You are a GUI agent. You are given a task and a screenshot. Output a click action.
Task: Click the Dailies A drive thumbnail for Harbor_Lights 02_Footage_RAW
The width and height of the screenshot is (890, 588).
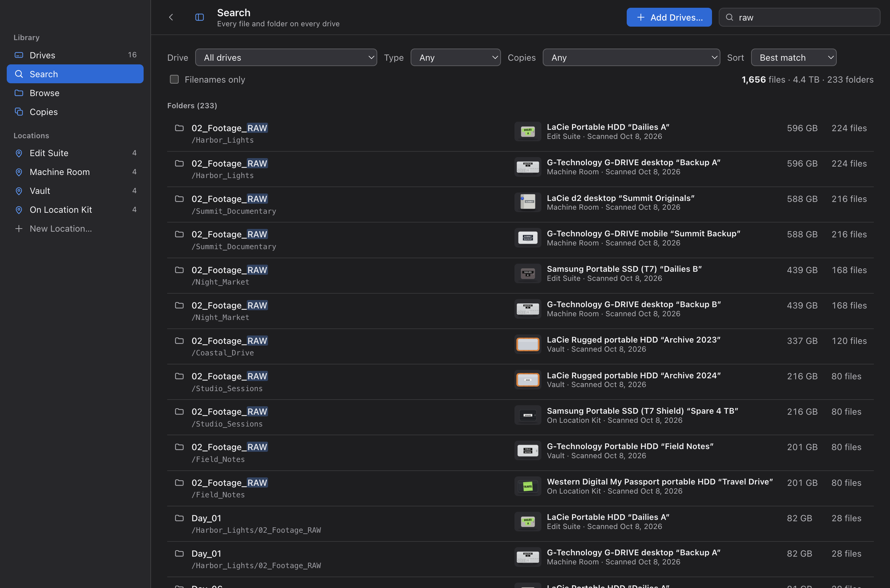(x=528, y=131)
